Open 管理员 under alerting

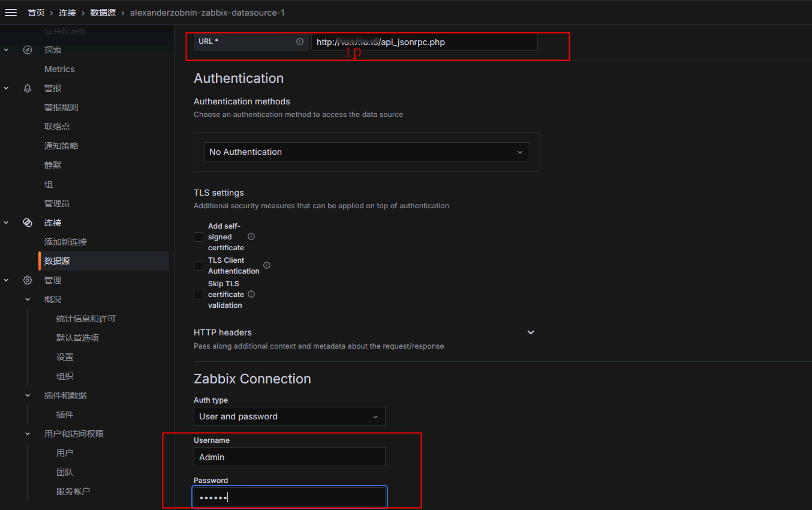tap(57, 203)
